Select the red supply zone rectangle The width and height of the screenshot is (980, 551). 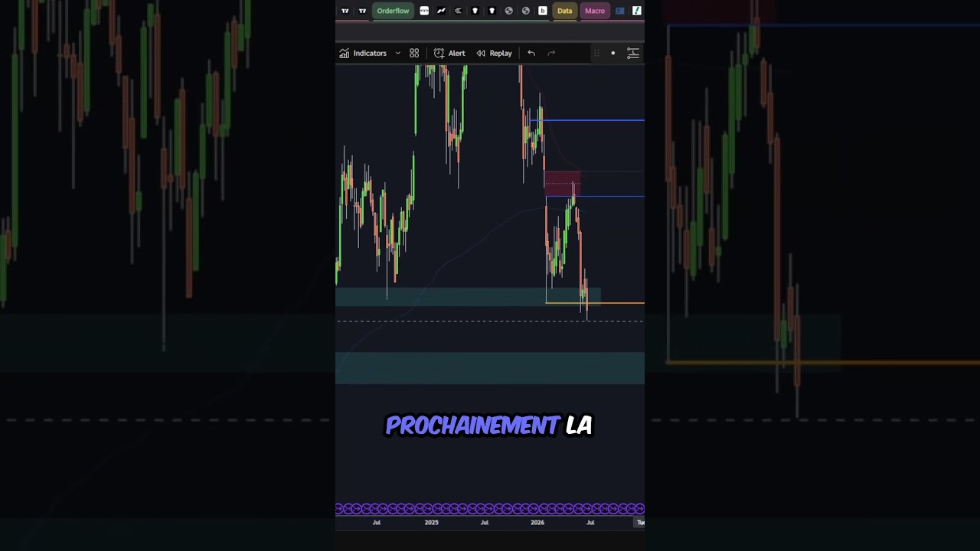tap(562, 183)
